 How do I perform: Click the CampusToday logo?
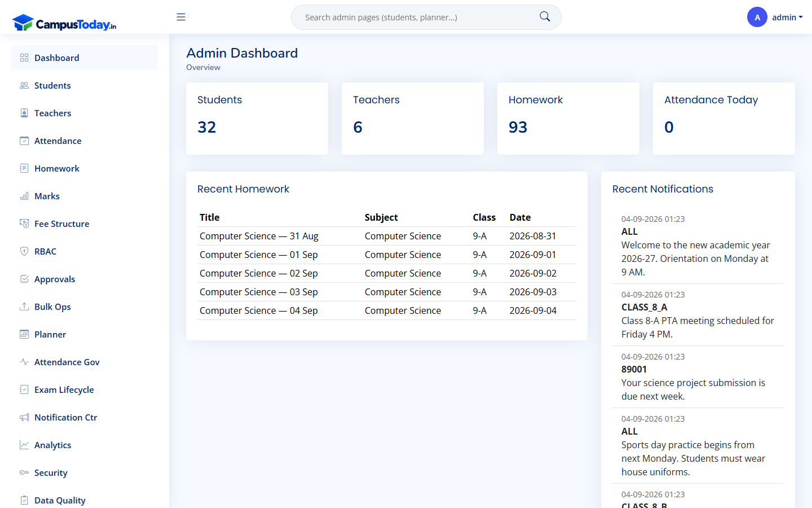point(64,23)
